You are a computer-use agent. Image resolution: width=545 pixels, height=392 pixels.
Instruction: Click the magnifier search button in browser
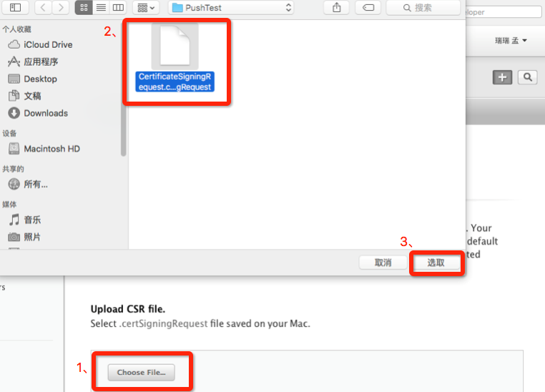pos(528,77)
